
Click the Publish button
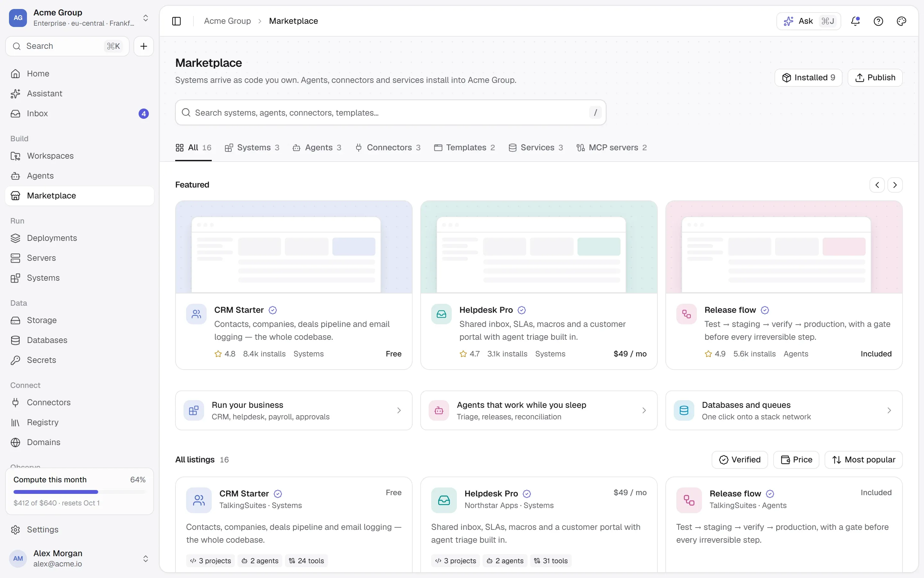875,78
